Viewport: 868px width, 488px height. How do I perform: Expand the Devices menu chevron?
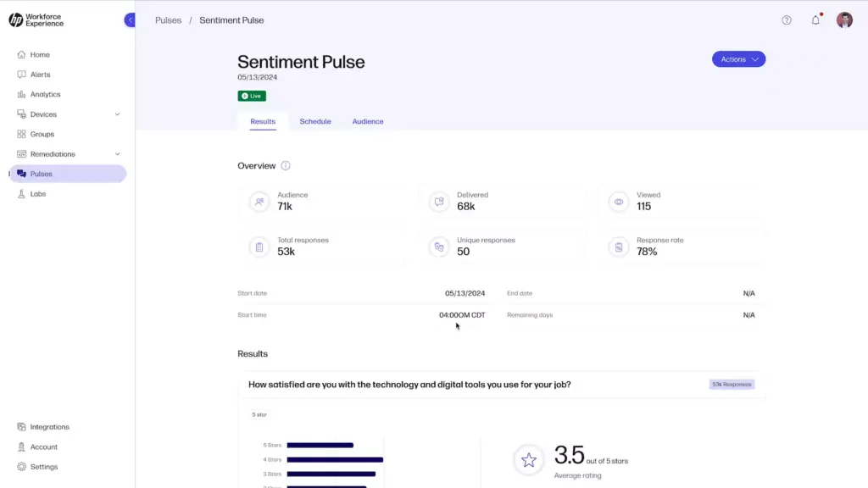point(117,114)
